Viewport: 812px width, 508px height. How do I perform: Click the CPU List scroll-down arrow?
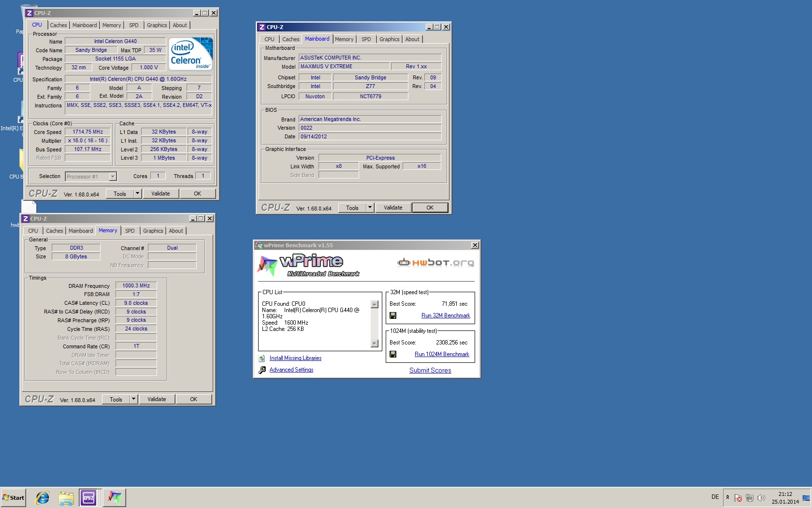(x=374, y=344)
